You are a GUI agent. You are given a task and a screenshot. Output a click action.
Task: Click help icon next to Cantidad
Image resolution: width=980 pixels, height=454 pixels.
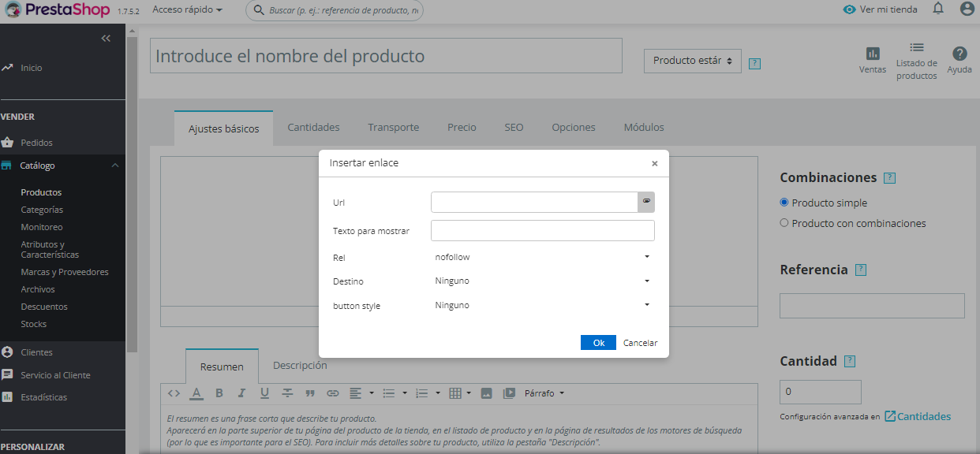[850, 361]
